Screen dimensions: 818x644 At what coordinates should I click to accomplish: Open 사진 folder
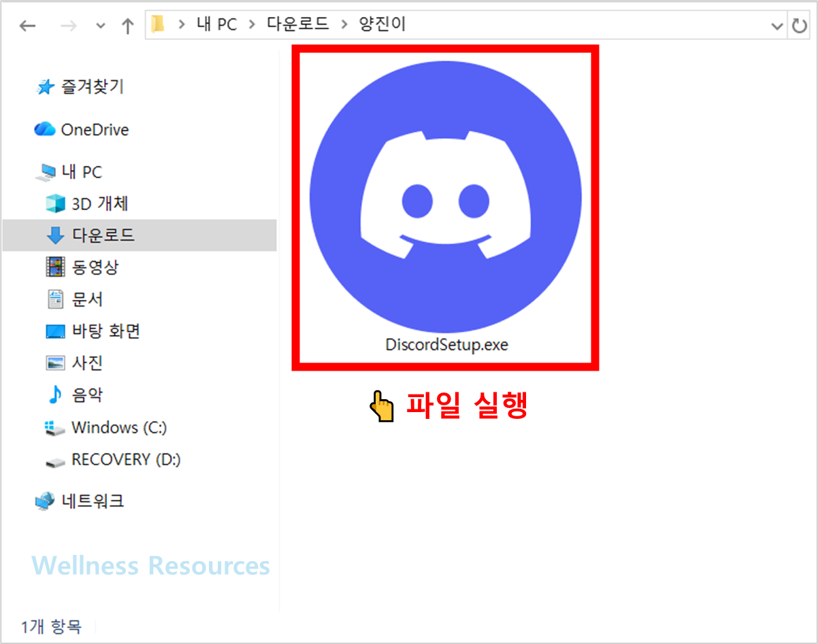(87, 362)
